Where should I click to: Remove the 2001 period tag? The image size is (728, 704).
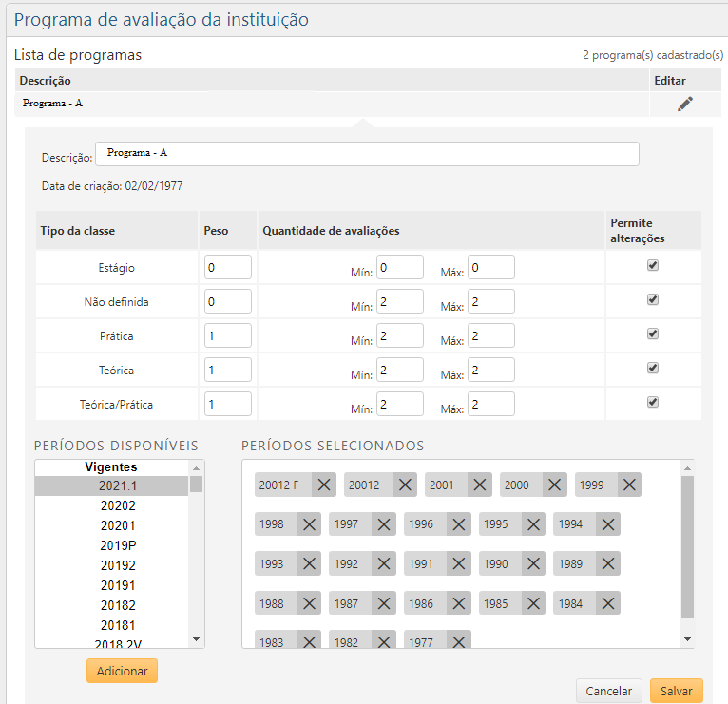480,485
